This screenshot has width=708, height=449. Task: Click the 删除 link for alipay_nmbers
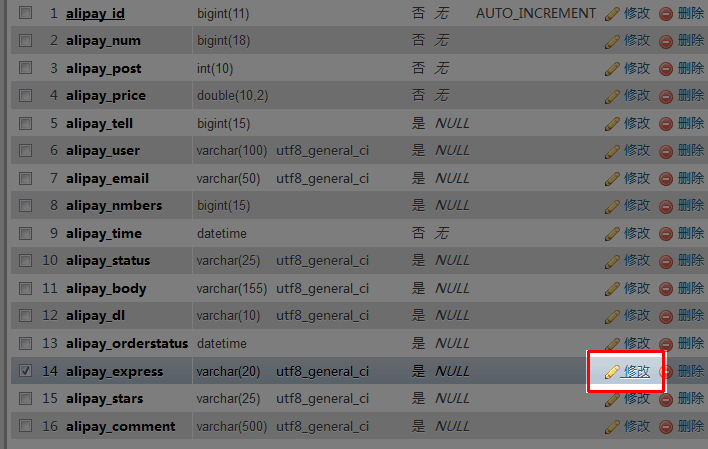click(691, 206)
